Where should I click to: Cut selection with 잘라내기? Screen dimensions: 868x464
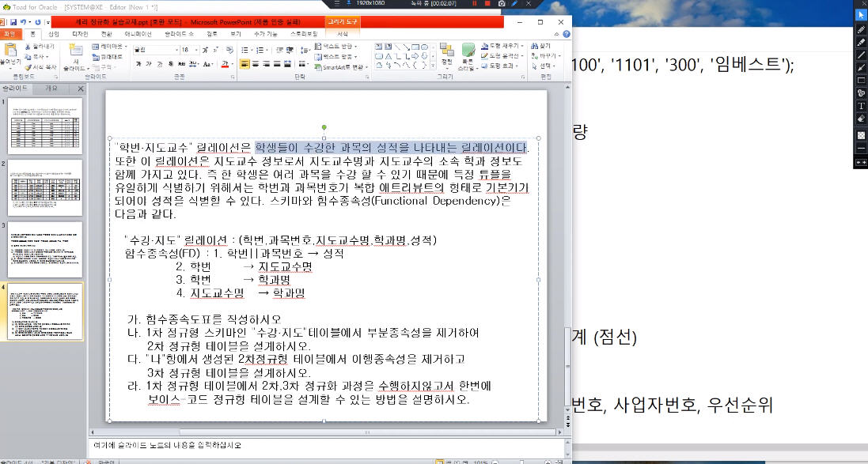coord(40,47)
